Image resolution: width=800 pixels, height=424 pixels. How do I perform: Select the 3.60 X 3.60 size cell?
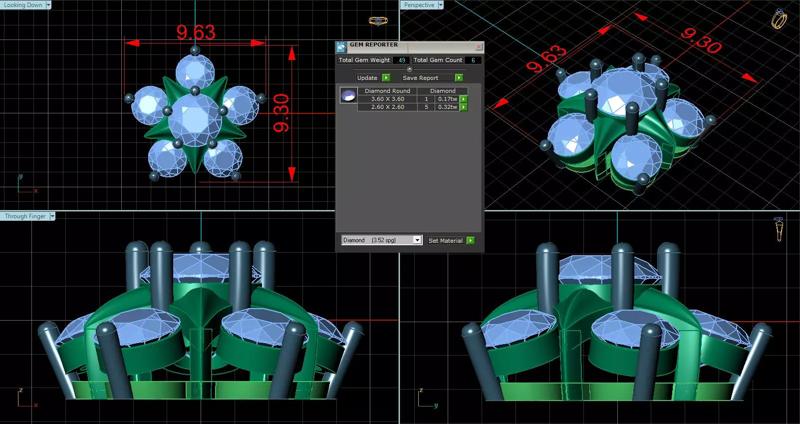[387, 99]
